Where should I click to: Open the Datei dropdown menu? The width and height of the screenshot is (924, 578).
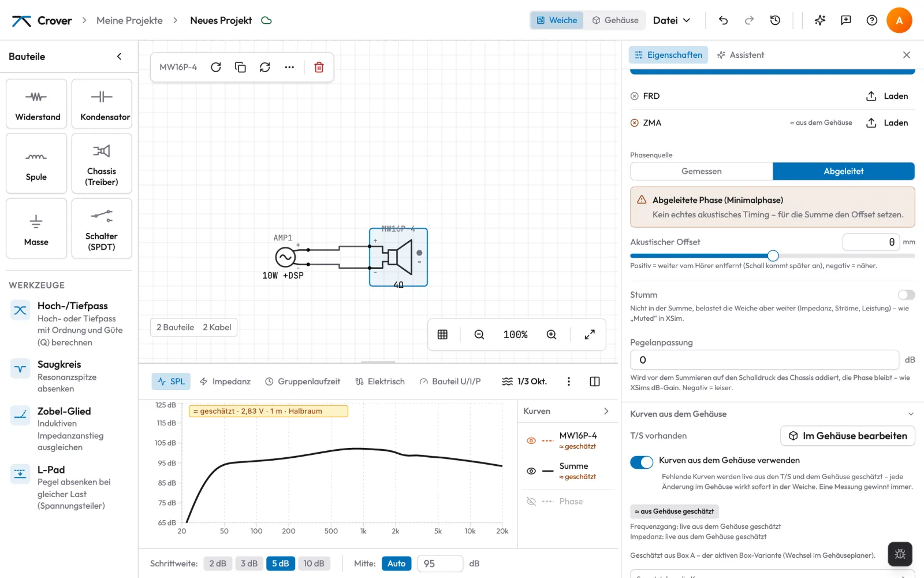pyautogui.click(x=672, y=20)
